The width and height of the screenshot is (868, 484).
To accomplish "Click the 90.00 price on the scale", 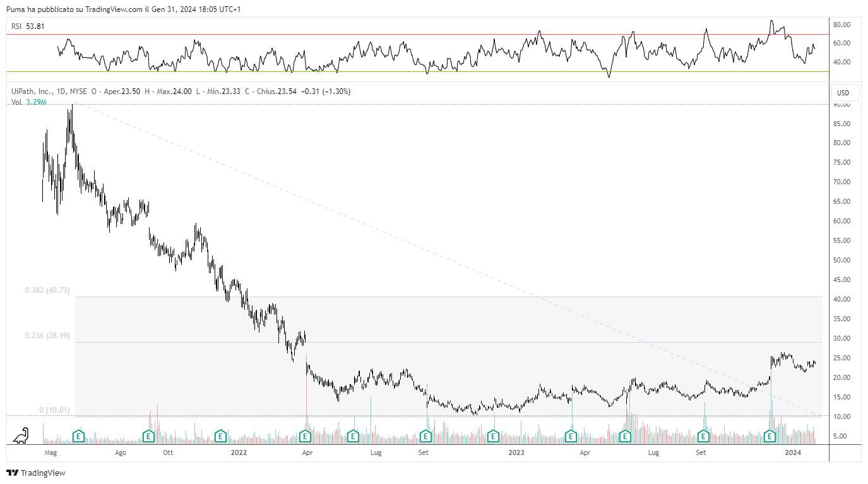I will [841, 105].
